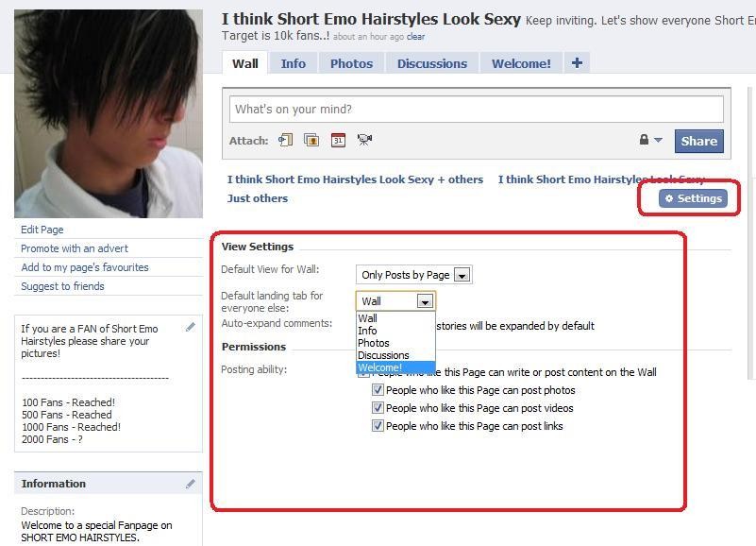Click the pencil icon beside Information
Image resolution: width=756 pixels, height=546 pixels.
[191, 484]
